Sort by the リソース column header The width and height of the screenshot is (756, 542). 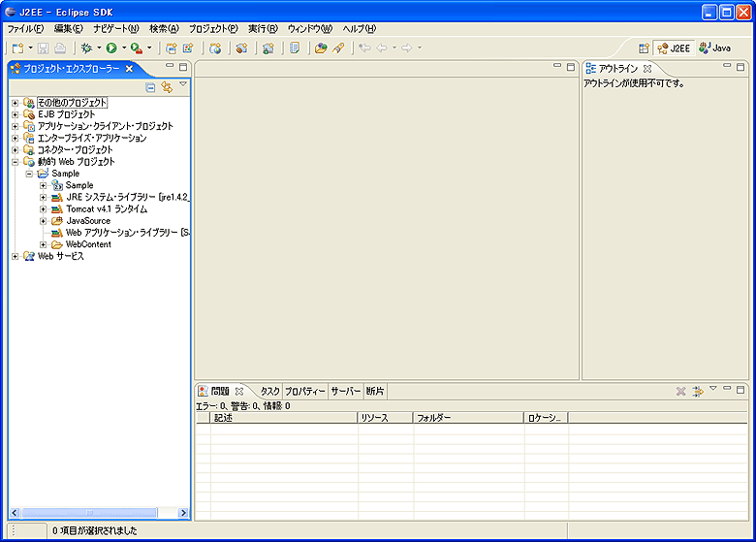(x=385, y=418)
